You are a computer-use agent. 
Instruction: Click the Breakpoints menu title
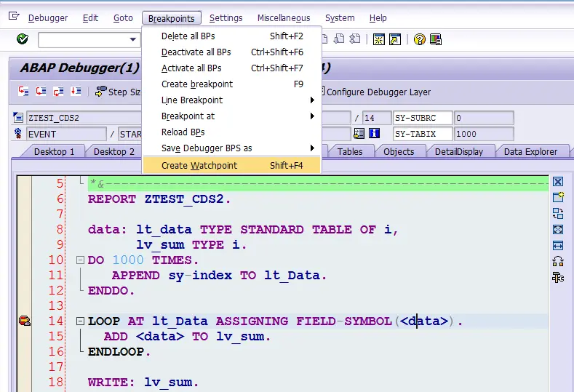point(171,18)
